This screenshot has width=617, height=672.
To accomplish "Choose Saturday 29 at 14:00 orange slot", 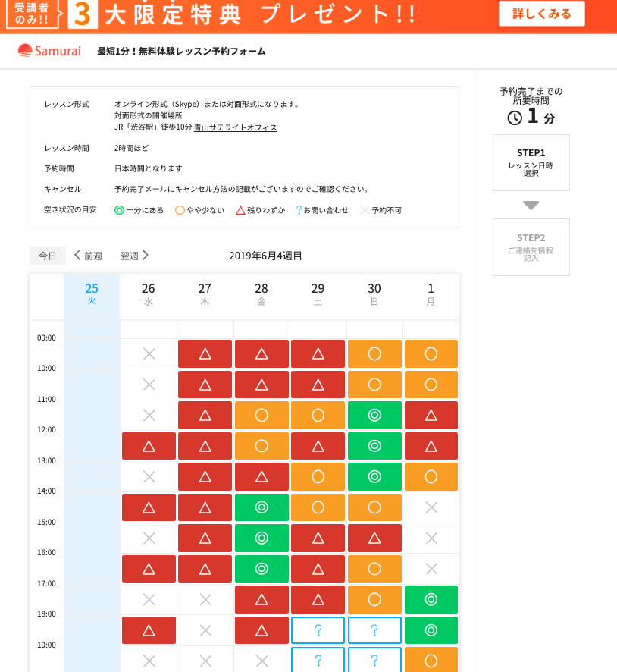I will 318,507.
